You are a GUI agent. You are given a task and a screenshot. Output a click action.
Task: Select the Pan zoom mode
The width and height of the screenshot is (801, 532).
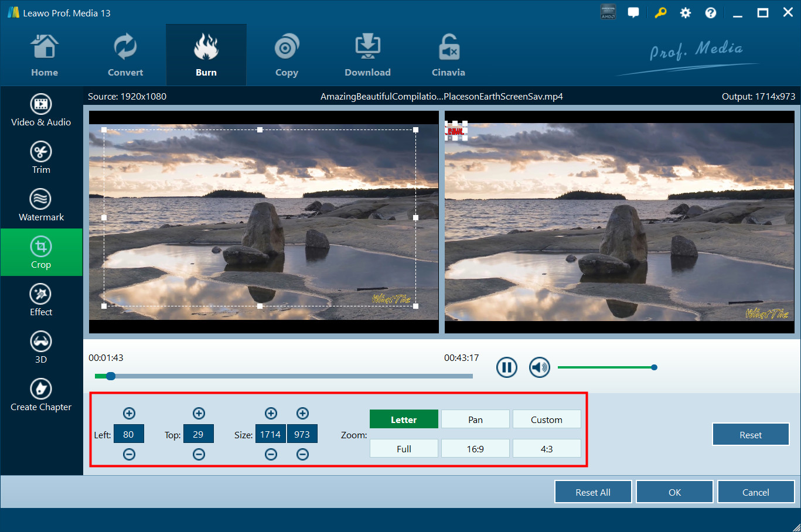pos(475,420)
